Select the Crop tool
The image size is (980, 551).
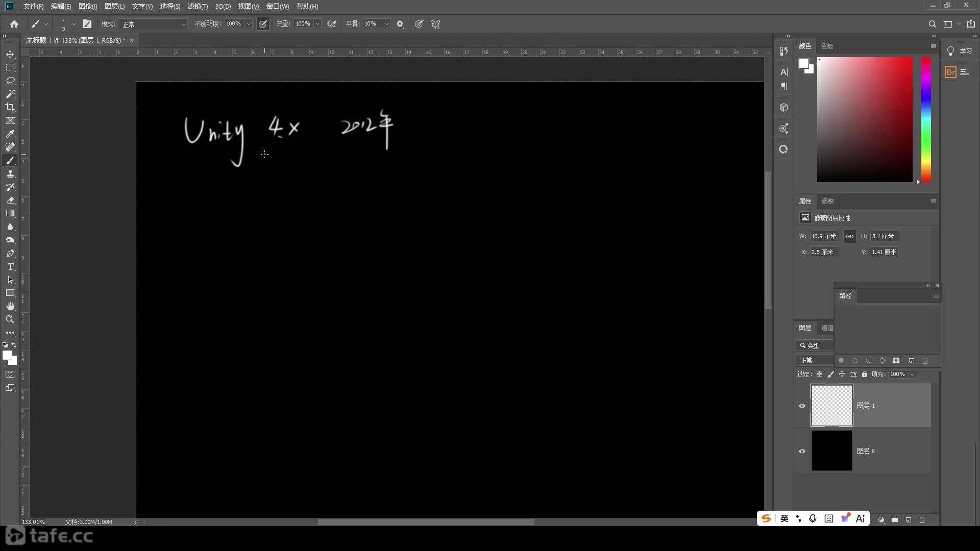click(x=10, y=107)
